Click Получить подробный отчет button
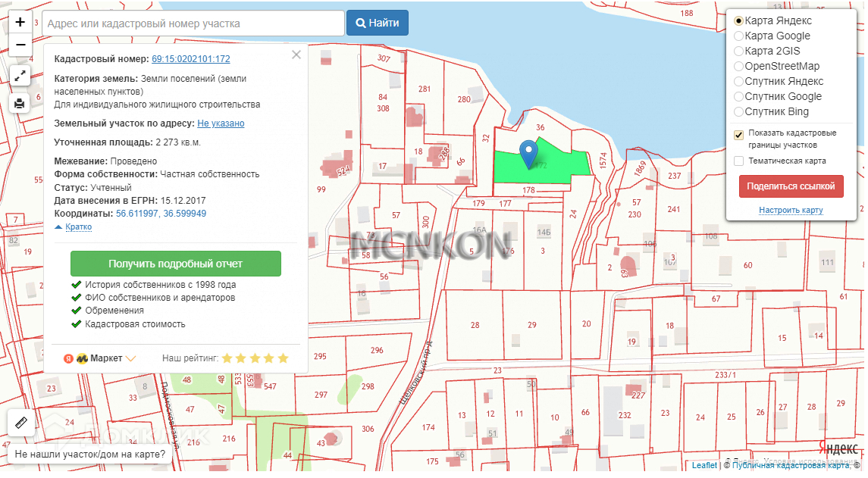868x478 pixels. click(x=175, y=264)
